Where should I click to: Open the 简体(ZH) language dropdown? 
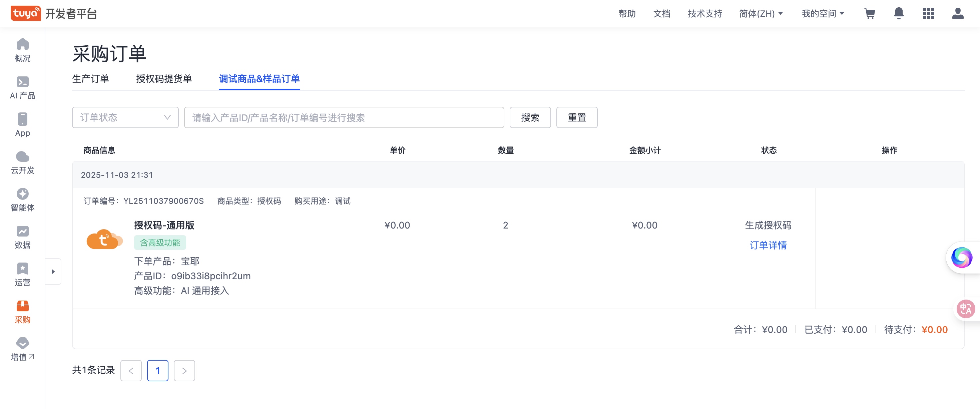[x=761, y=14]
